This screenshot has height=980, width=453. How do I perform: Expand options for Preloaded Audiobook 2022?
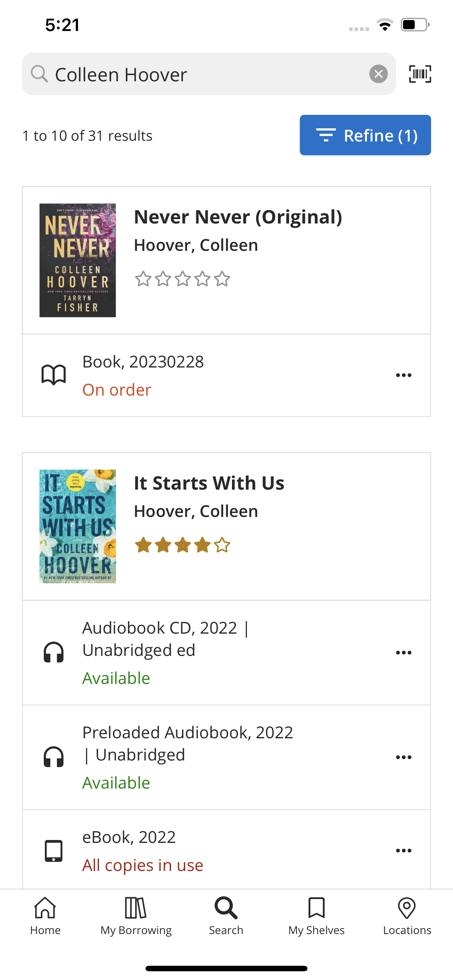point(403,758)
